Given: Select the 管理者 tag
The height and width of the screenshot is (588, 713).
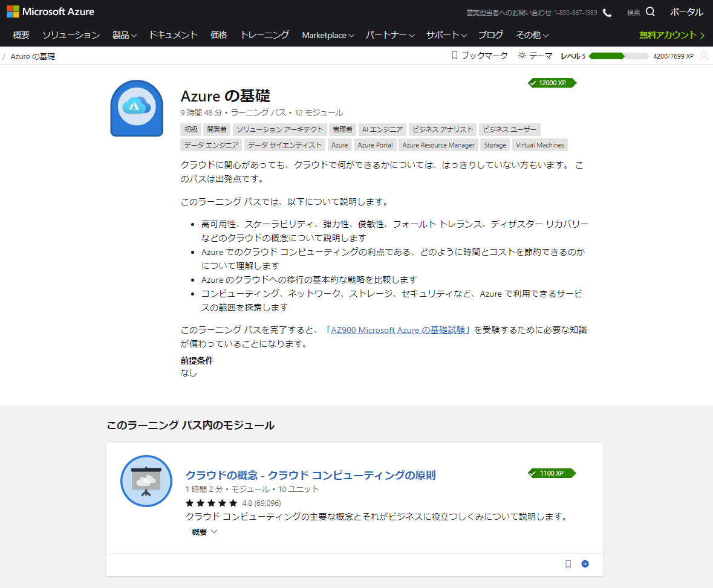Looking at the screenshot, I should pos(342,129).
